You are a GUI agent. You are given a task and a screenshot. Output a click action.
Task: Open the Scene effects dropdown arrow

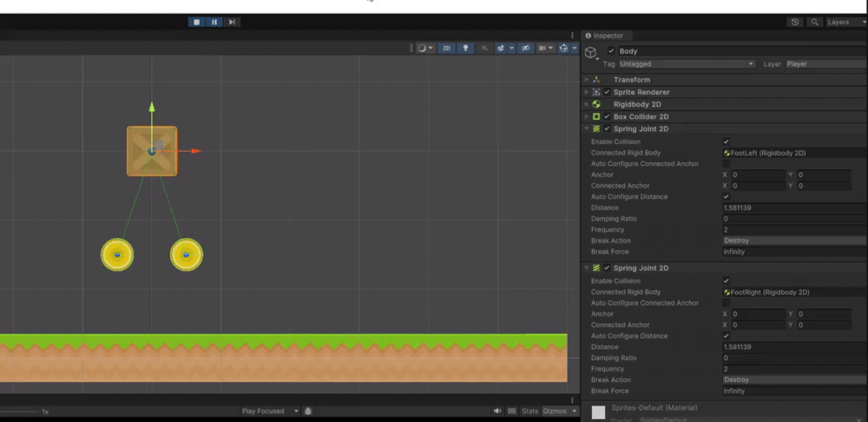[x=511, y=48]
